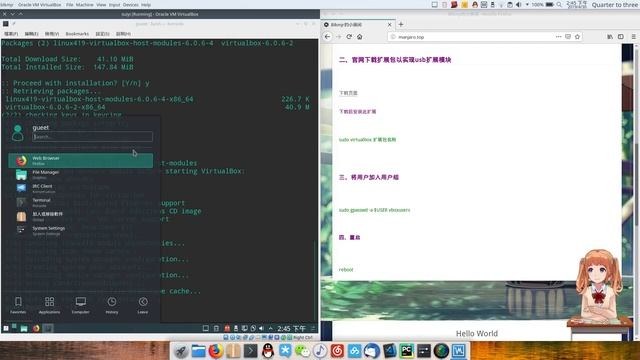Image resolution: width=640 pixels, height=360 pixels.
Task: Click 'sudo gpasswd -a $USER vboxusers' text
Action: [374, 210]
